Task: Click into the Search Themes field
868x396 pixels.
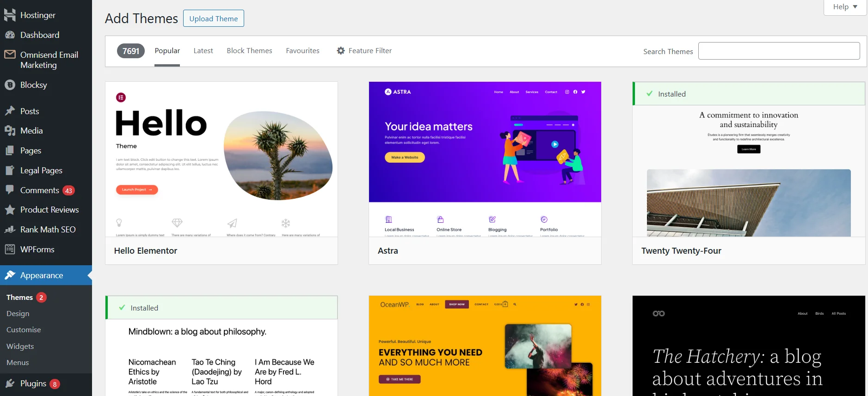Action: coord(779,51)
